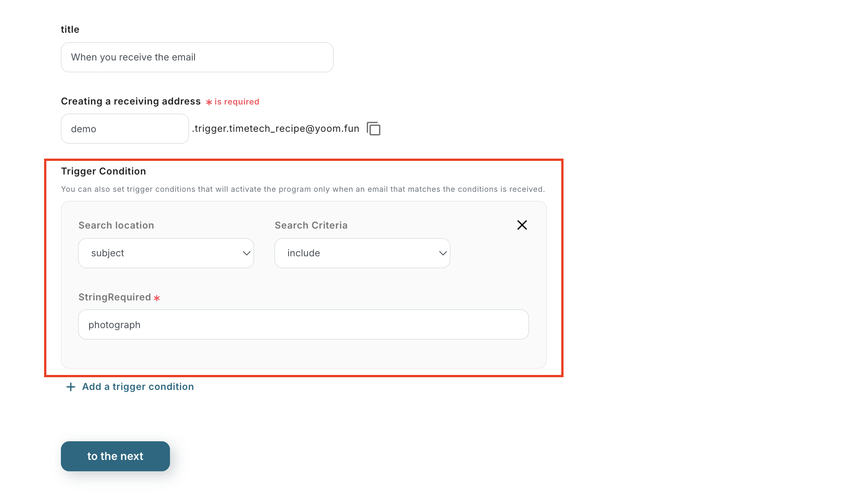
Task: Click the 'demo' receiving address field
Action: click(125, 129)
